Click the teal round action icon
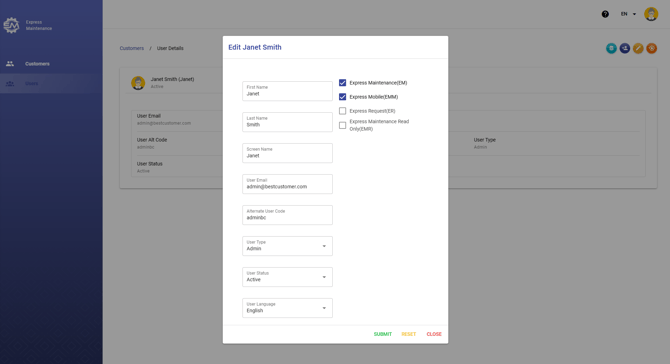The height and width of the screenshot is (364, 670). (x=611, y=48)
